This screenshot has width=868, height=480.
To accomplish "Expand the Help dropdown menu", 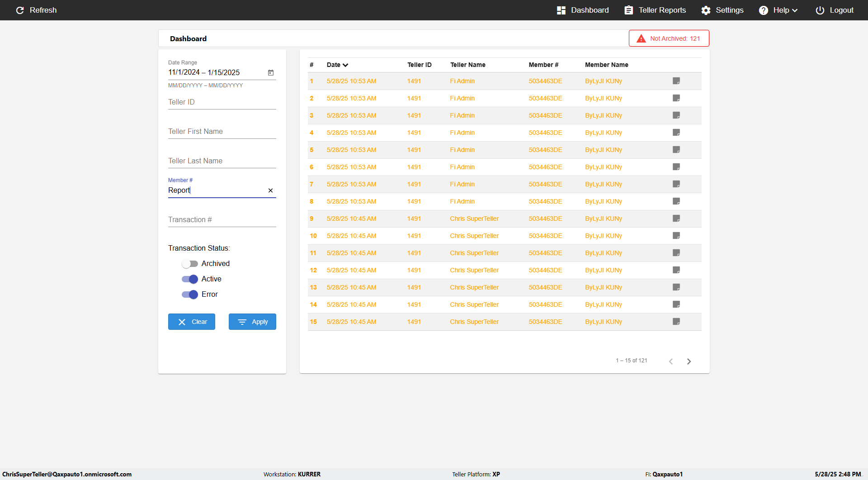I will [778, 10].
